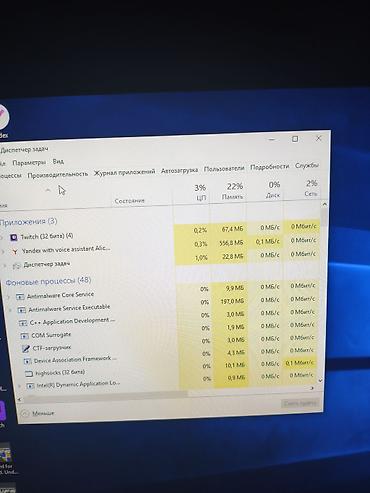Click the CTF-загрузчик pen icon
370x493 pixels.
[x=26, y=349]
